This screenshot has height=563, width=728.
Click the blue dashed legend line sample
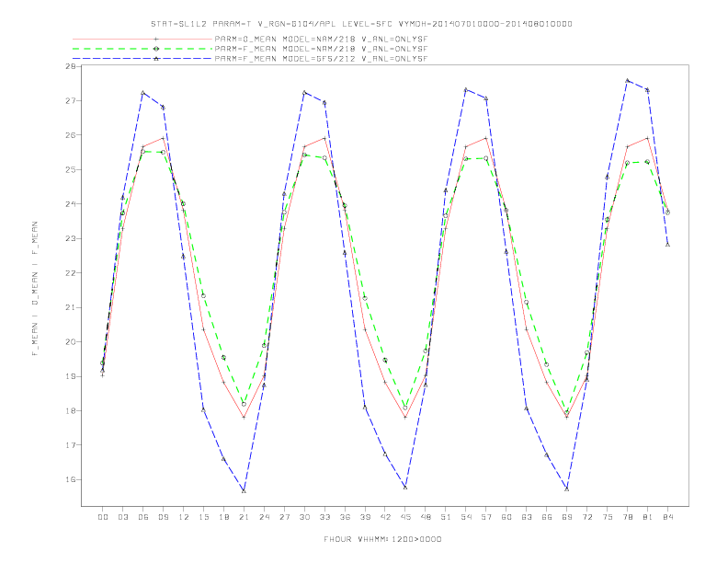[142, 59]
